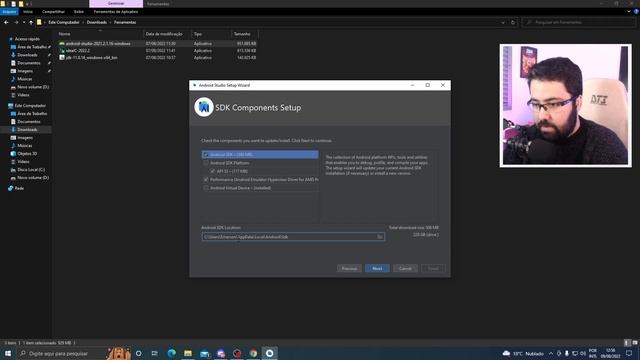Open the Início ribbon tab

pyautogui.click(x=28, y=12)
